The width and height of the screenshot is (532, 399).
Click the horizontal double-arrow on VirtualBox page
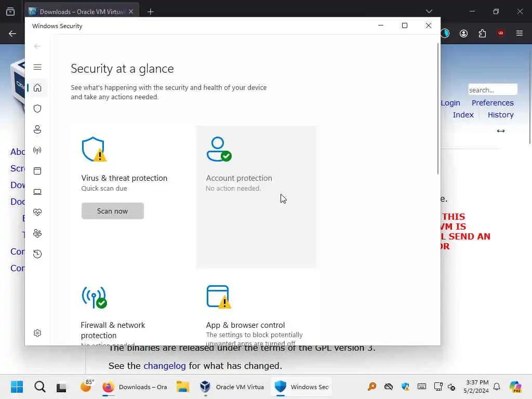(x=500, y=131)
